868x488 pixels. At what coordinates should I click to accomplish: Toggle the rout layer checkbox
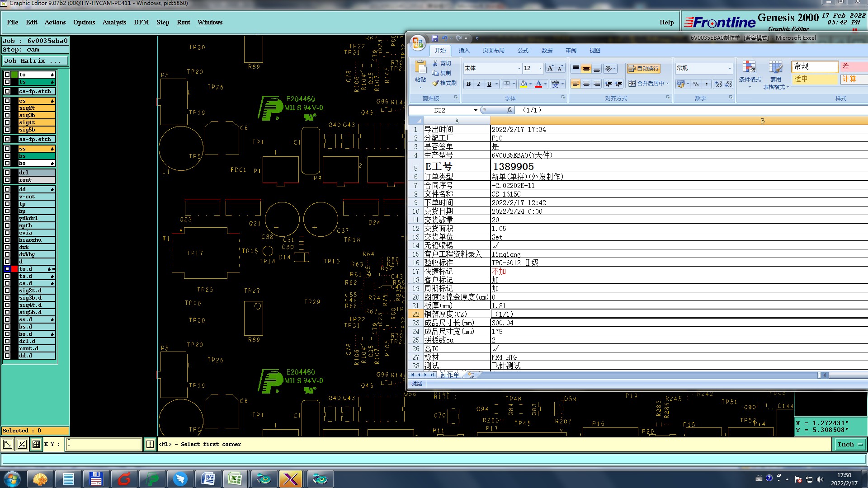tap(7, 180)
